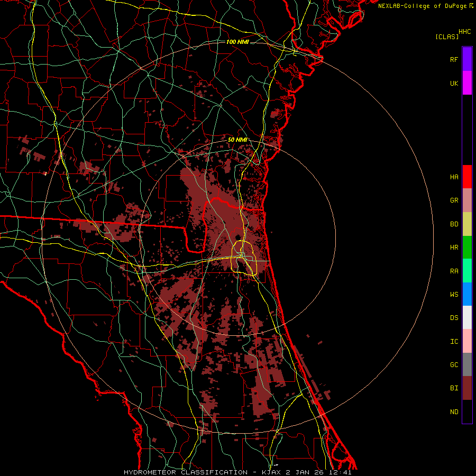Click the HA red legend swatch

click(x=467, y=177)
